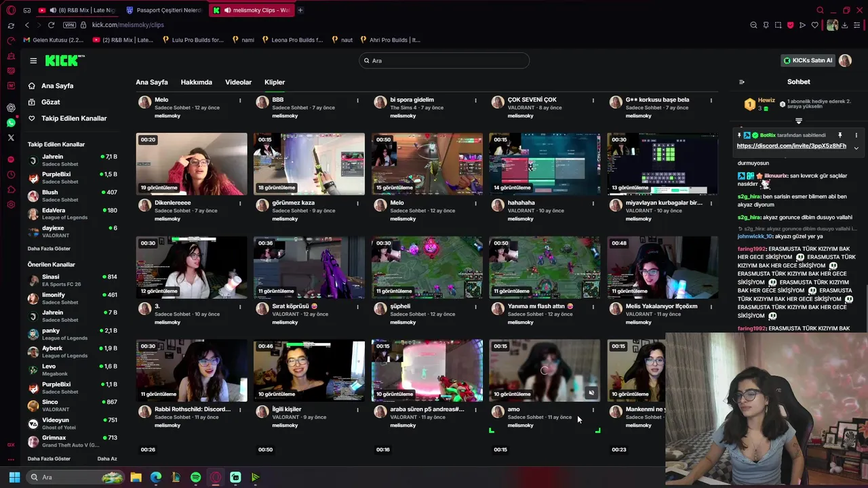Take a snapshot with the toolbar capture icon
Viewport: 868px width, 488px height.
[x=778, y=25]
